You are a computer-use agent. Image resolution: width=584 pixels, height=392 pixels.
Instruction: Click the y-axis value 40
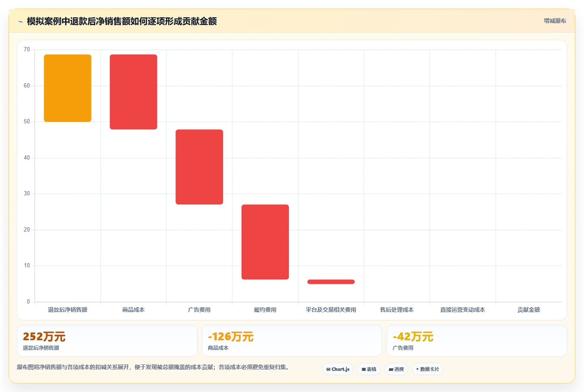pos(27,158)
